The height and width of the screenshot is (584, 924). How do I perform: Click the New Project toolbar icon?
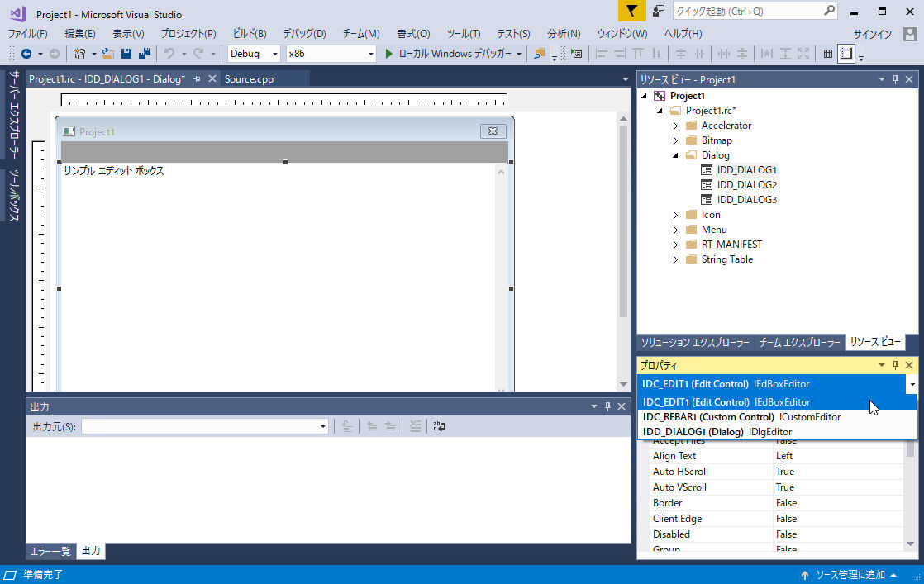click(x=79, y=54)
